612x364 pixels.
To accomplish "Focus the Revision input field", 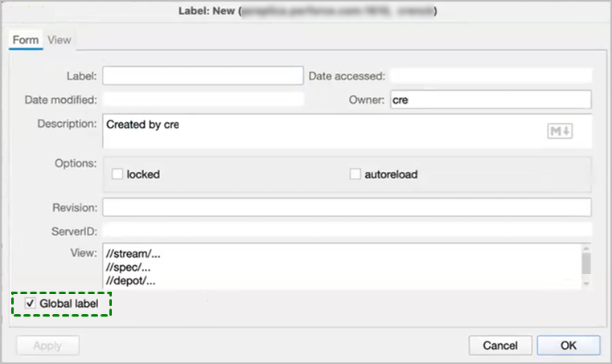I will click(347, 207).
